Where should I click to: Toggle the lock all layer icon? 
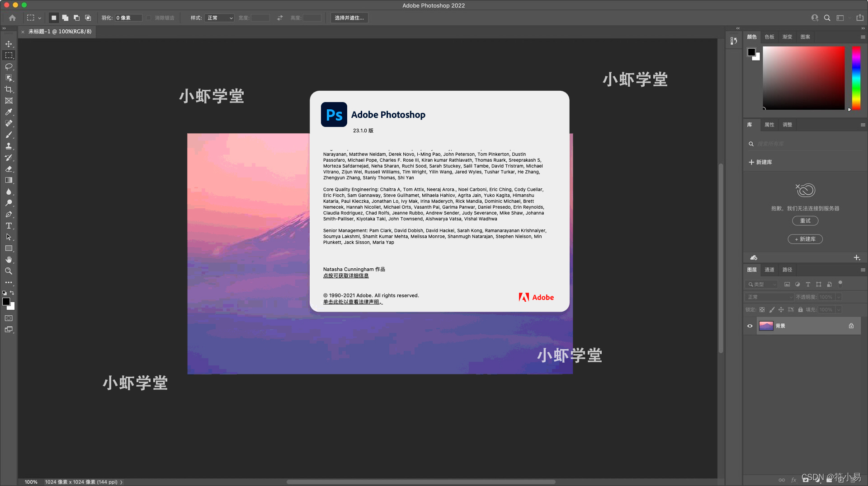[801, 309]
